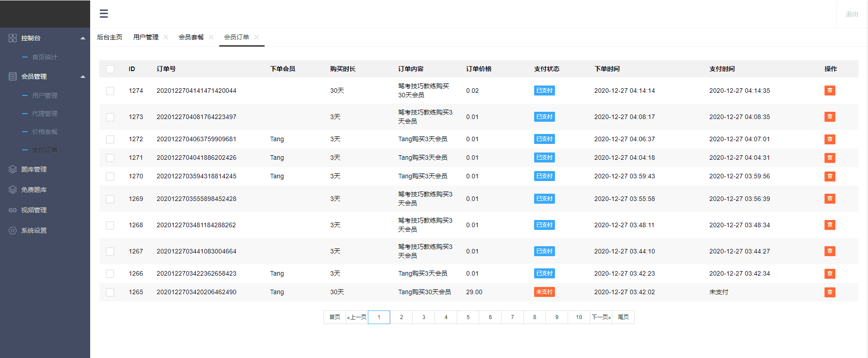Close the 会员套餐 tab
Screen dimensions: 868x358
[x=211, y=37]
